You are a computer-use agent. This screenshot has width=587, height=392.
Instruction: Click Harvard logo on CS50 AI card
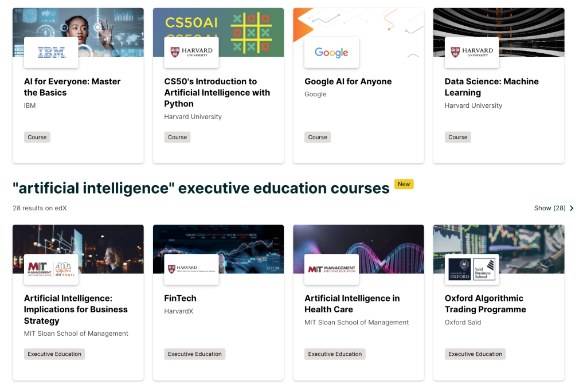(191, 53)
